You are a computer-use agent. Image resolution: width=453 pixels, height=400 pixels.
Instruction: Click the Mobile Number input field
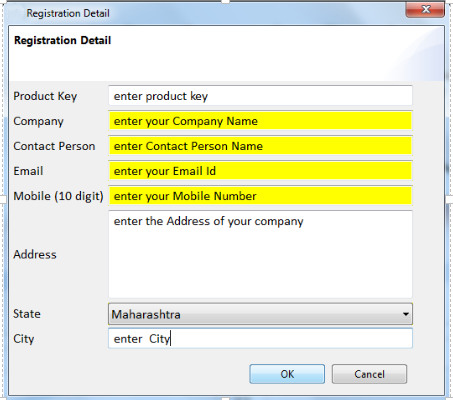coord(260,196)
